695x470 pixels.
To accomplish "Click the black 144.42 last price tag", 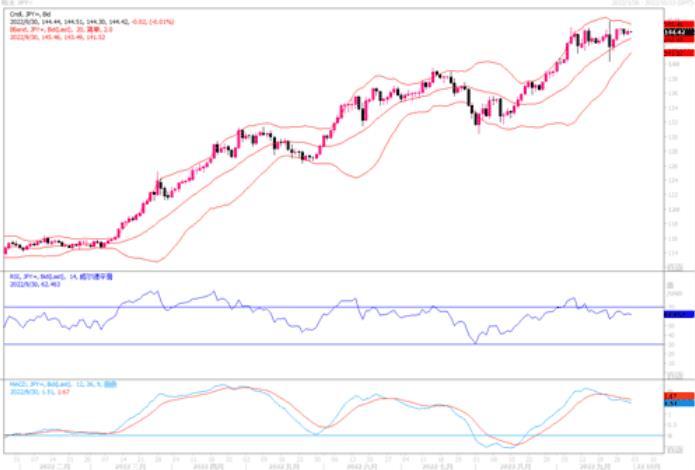I will (679, 32).
